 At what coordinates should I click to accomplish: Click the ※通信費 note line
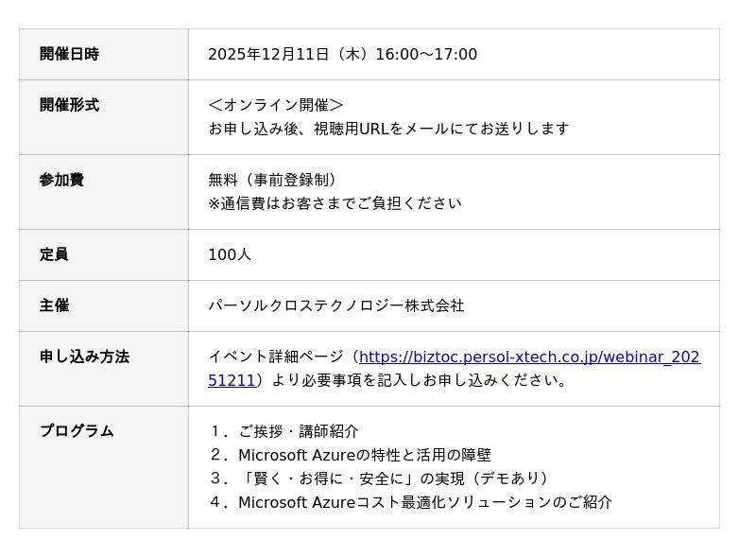335,203
